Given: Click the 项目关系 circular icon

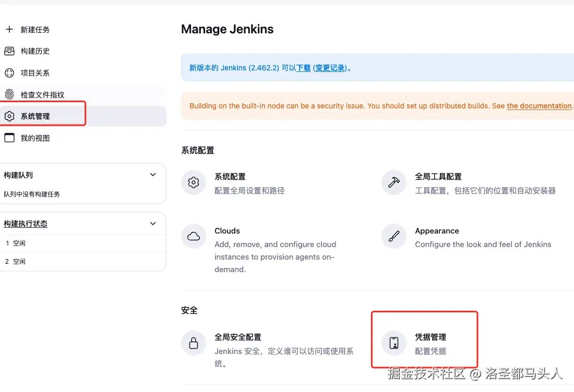Looking at the screenshot, I should 9,73.
